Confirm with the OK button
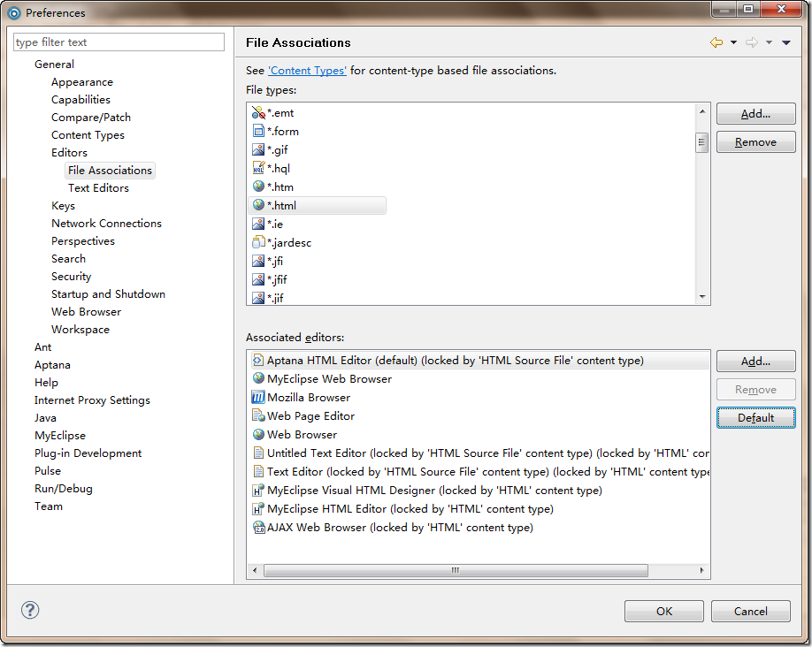The width and height of the screenshot is (812, 647). tap(664, 612)
